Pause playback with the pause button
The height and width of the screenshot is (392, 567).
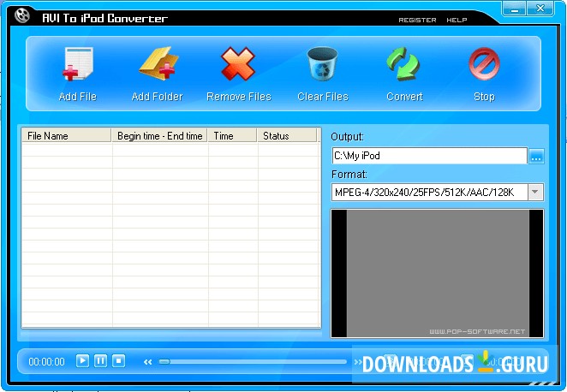click(x=100, y=360)
